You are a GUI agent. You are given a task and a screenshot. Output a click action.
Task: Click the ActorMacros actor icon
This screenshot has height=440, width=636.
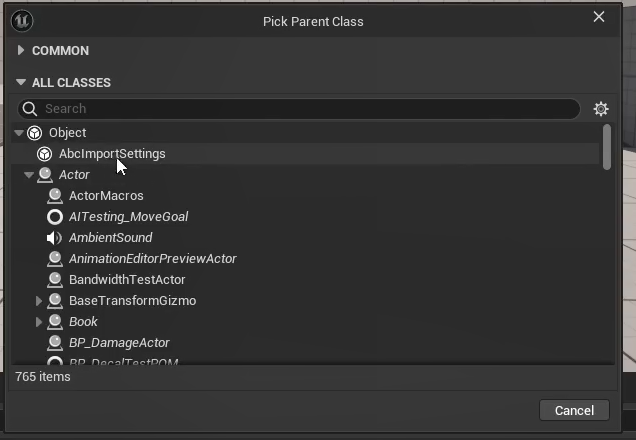click(54, 196)
